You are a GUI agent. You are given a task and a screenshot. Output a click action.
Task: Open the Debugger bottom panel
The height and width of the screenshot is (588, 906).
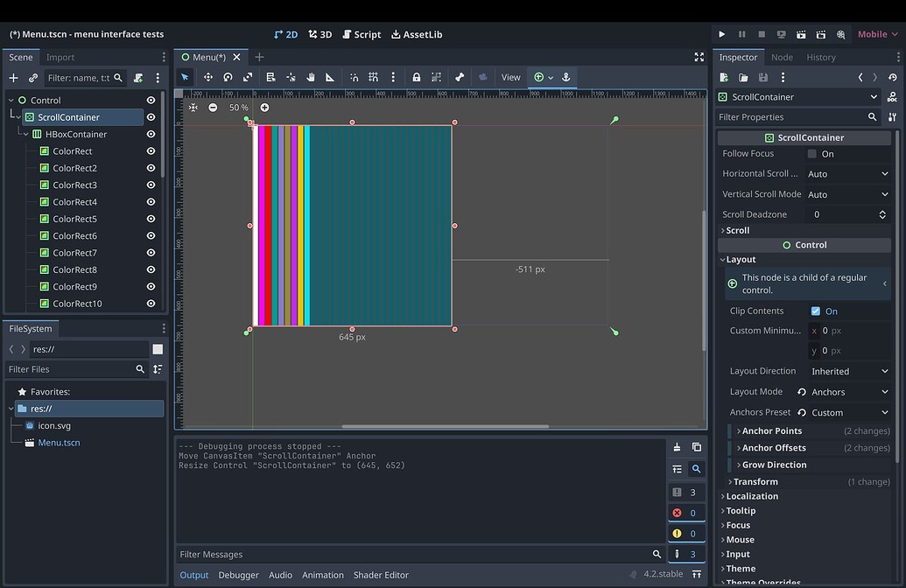[238, 575]
